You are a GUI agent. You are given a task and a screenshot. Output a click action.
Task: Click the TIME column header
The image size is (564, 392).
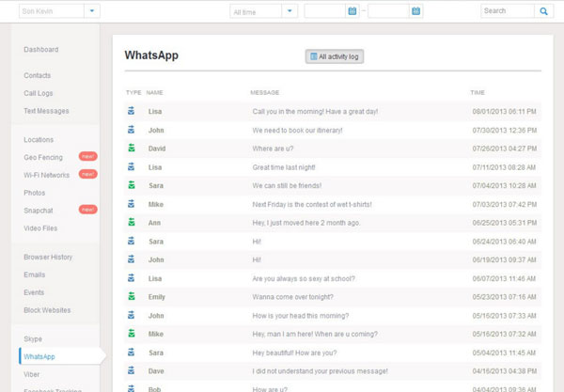[x=478, y=92]
